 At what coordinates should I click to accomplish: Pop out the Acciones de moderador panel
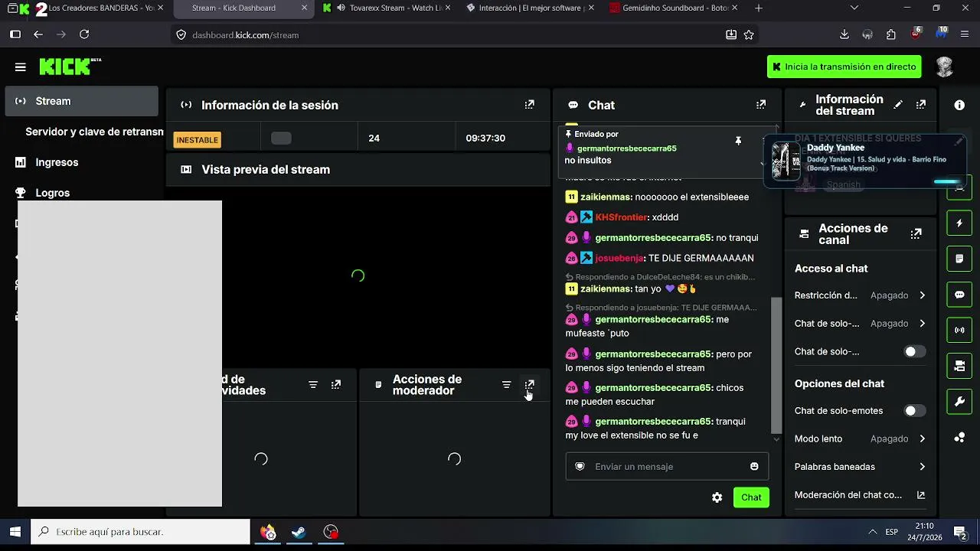(x=529, y=384)
